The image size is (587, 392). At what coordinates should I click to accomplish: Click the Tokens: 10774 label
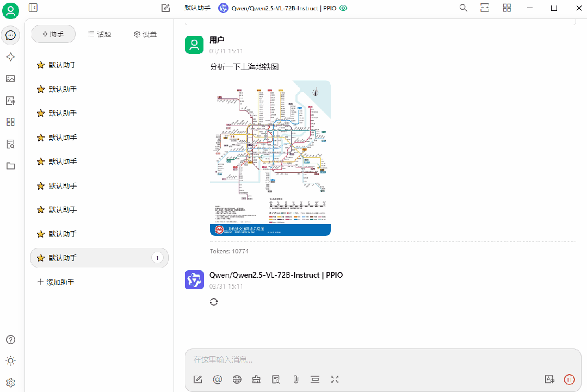click(229, 251)
